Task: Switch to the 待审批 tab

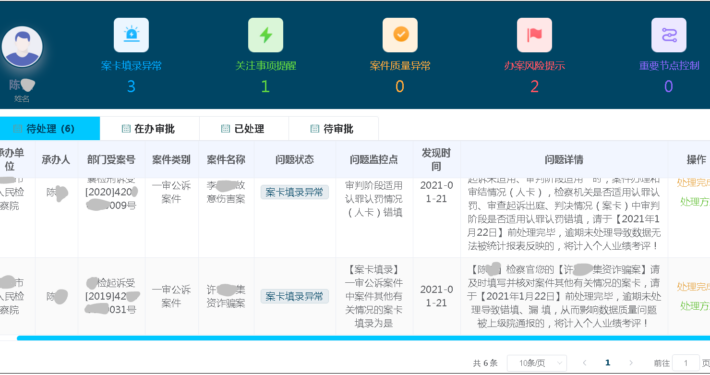Action: click(333, 129)
